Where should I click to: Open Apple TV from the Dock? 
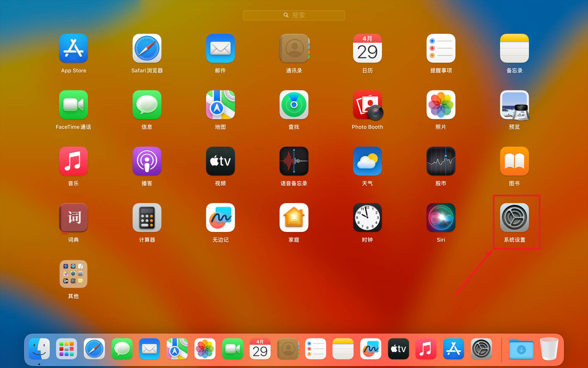[398, 349]
